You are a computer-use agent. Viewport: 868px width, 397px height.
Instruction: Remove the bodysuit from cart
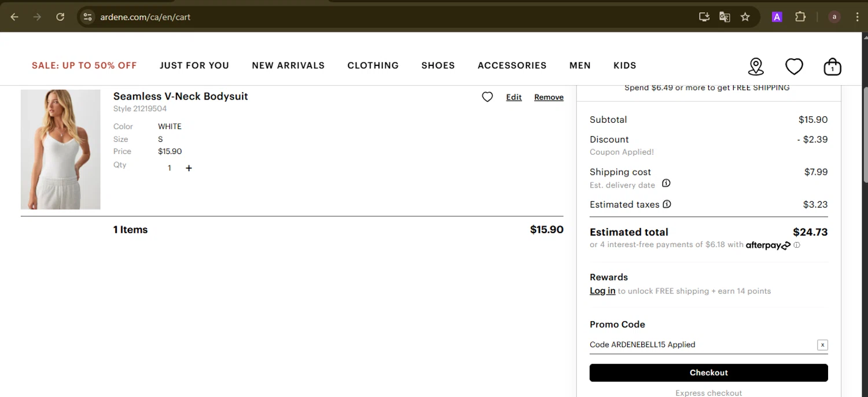pyautogui.click(x=549, y=97)
